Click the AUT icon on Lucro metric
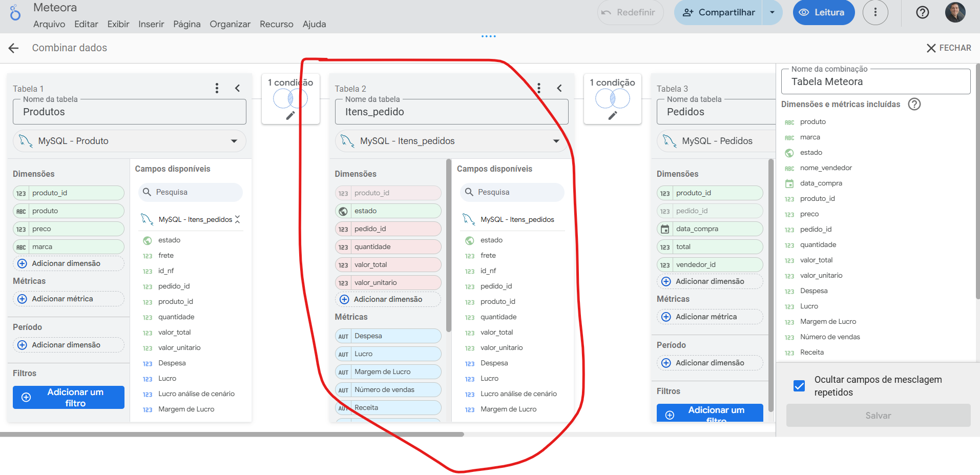The height and width of the screenshot is (475, 980). click(x=343, y=355)
